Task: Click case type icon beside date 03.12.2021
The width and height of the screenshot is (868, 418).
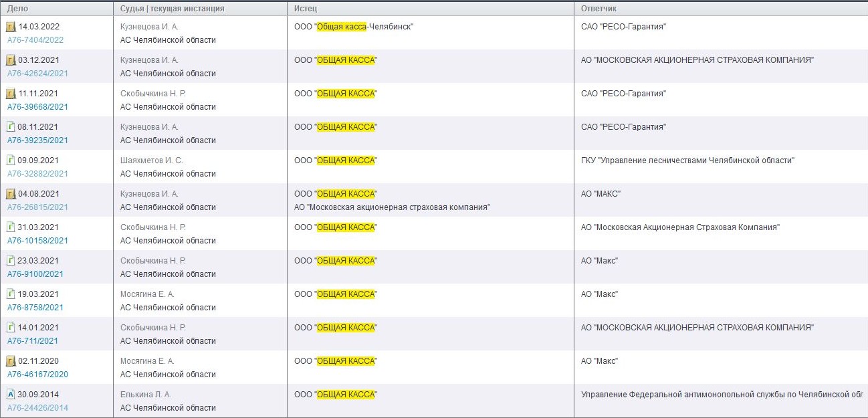Action: (11, 60)
